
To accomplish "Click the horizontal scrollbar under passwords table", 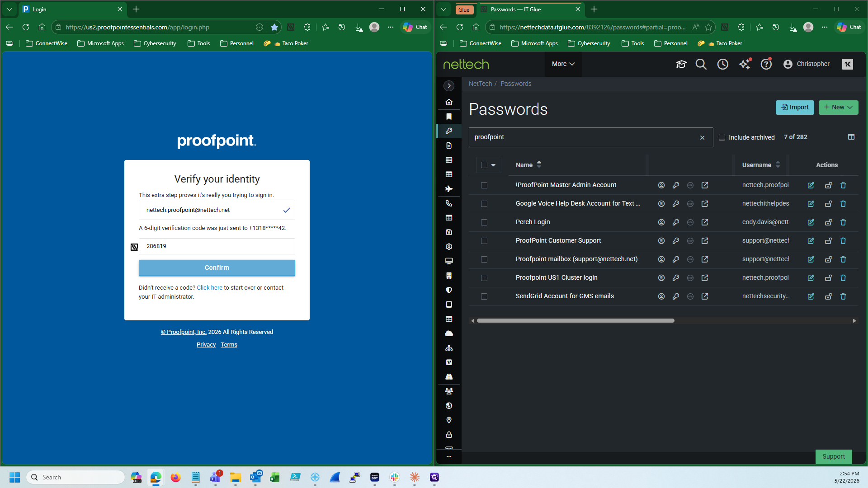I will [x=576, y=321].
